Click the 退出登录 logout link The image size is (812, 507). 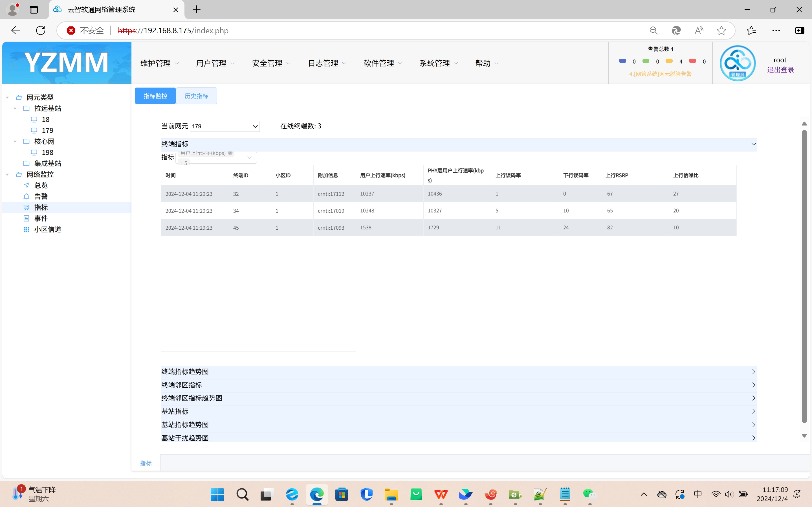point(780,70)
